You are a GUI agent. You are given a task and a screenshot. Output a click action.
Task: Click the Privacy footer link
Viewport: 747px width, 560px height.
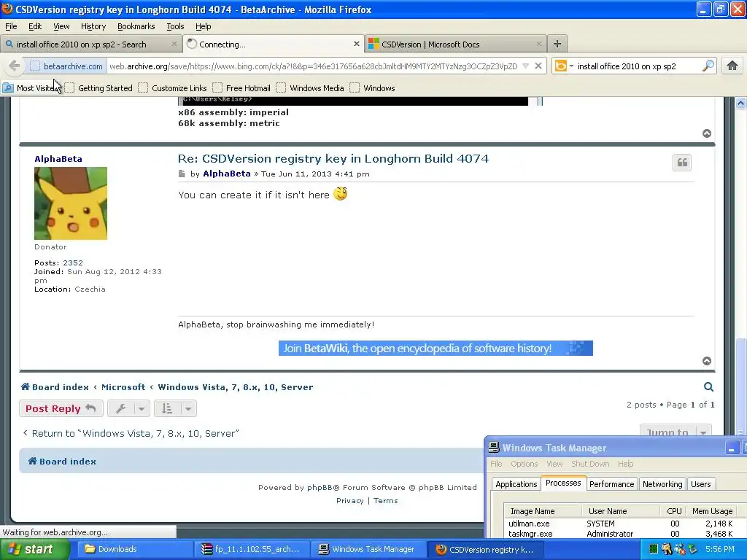(x=349, y=500)
